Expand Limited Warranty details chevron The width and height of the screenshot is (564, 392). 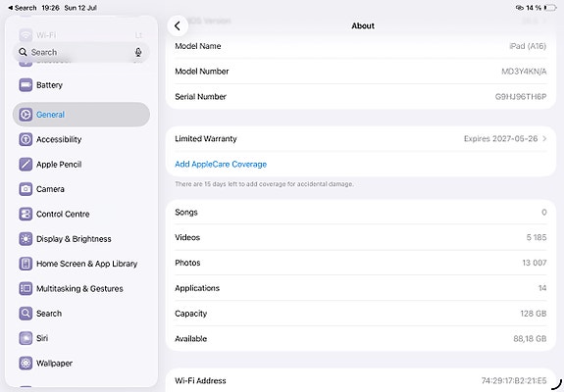click(x=544, y=139)
